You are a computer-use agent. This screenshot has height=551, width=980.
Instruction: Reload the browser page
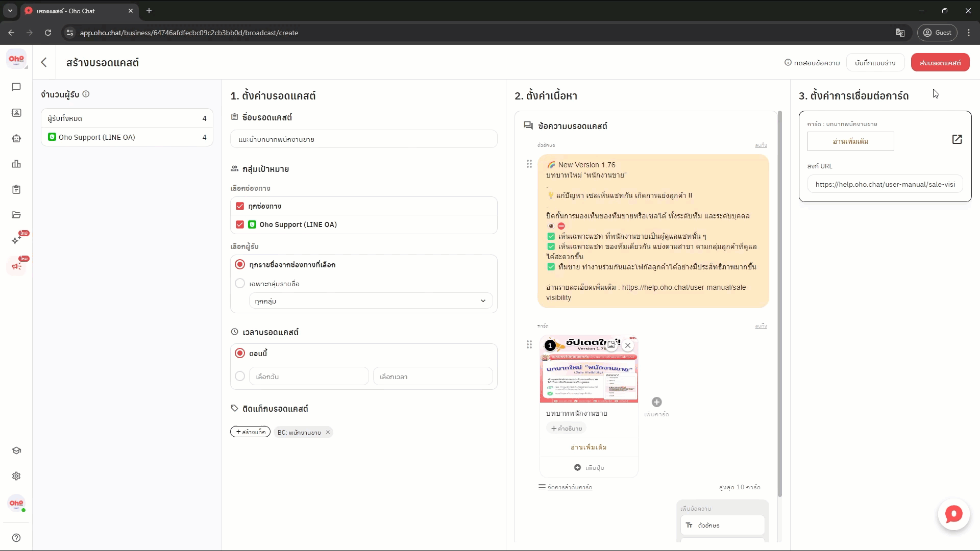pyautogui.click(x=48, y=33)
